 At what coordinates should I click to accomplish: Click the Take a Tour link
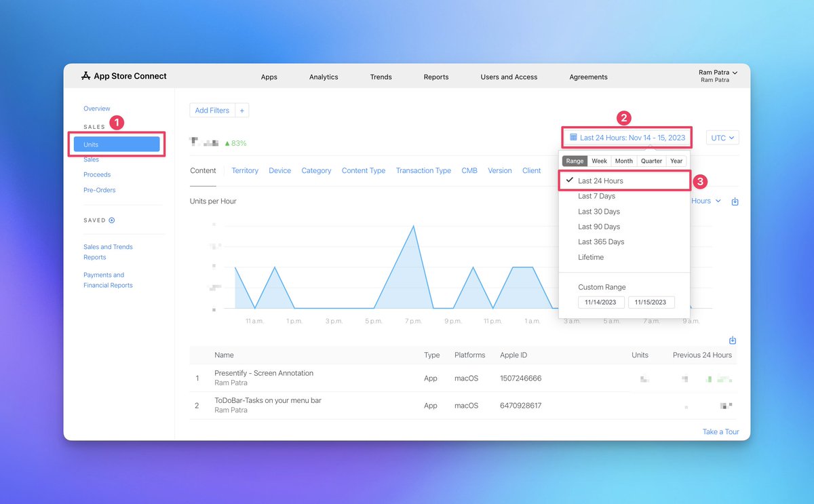click(721, 432)
